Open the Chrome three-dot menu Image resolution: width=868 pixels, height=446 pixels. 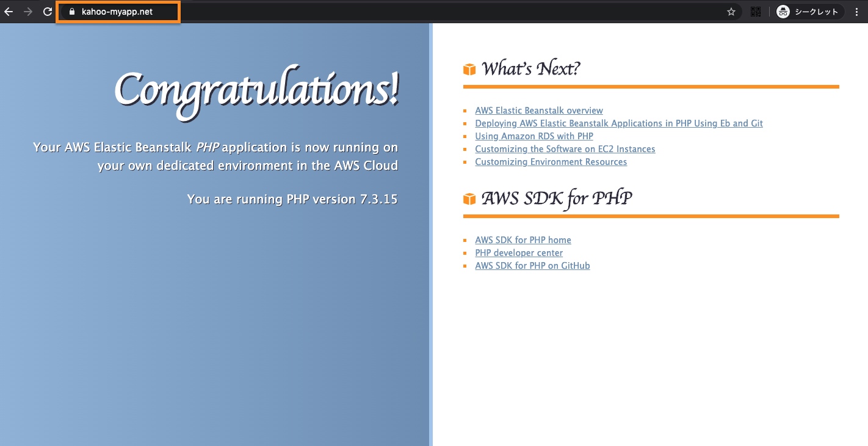(858, 12)
